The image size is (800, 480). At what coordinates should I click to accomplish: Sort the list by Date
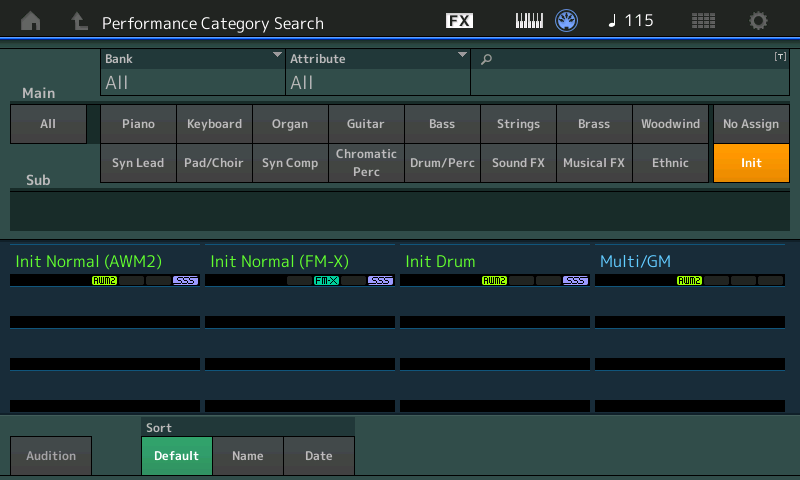point(319,456)
